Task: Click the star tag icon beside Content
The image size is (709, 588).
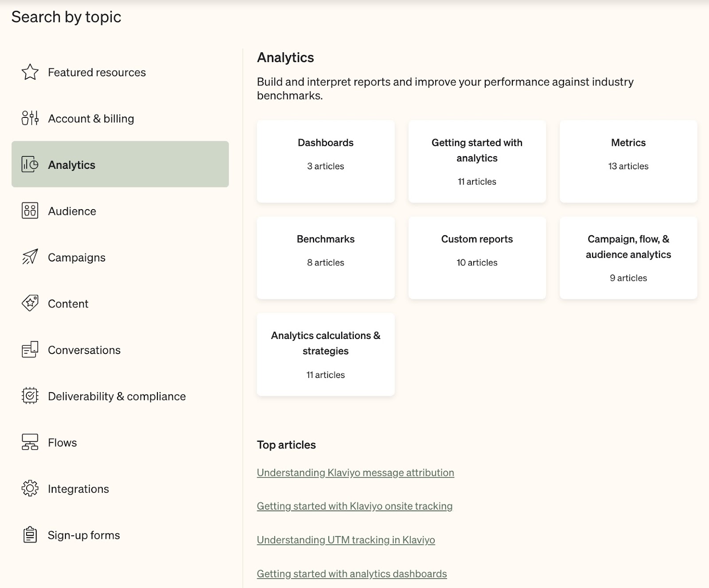Action: point(30,303)
